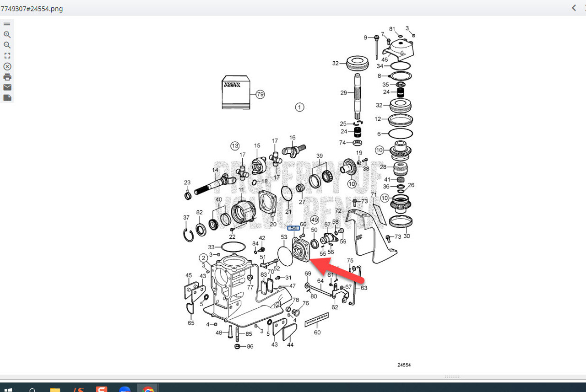Click part number 57 on the diagram
586x392 pixels.
point(327,225)
